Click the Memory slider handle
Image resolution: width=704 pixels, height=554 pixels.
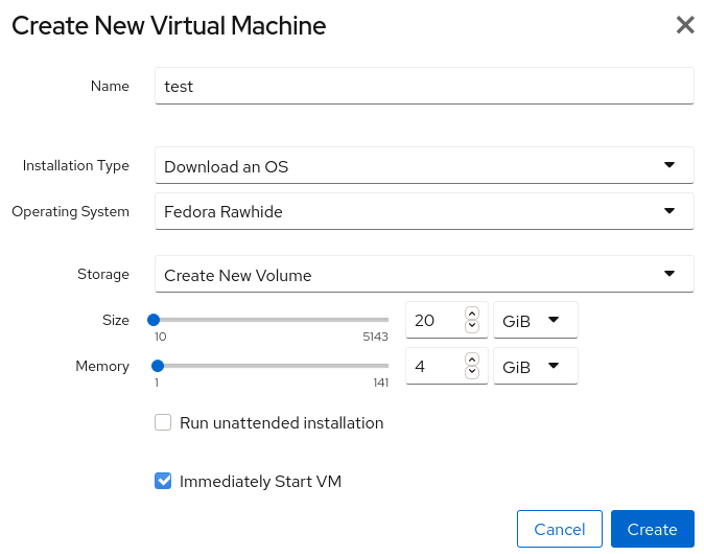pyautogui.click(x=157, y=366)
